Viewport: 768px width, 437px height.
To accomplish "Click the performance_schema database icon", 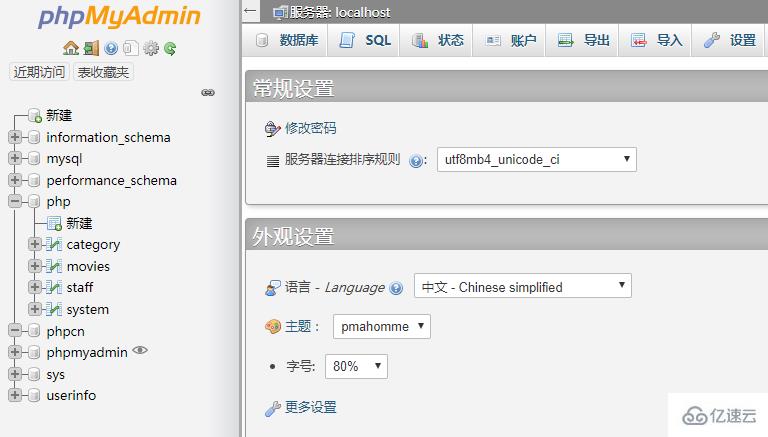I will tap(34, 180).
